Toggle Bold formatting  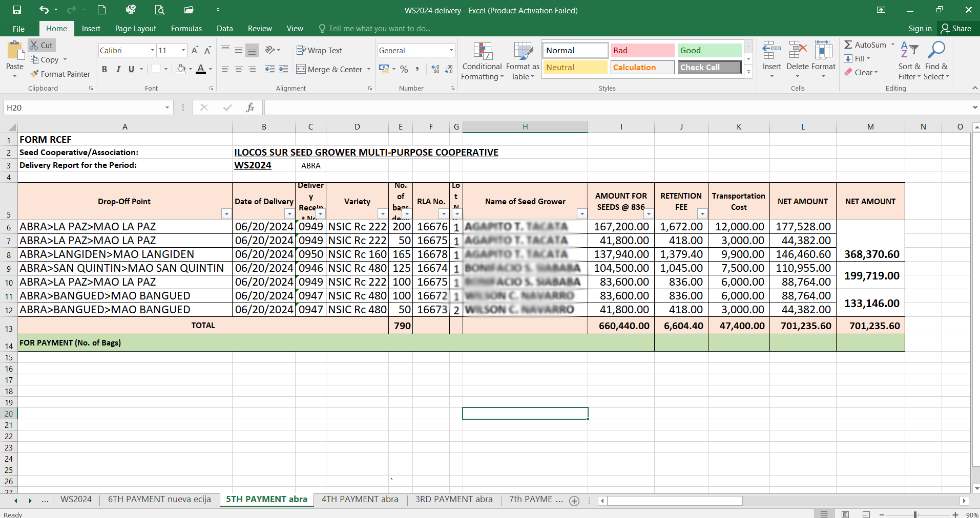(105, 69)
